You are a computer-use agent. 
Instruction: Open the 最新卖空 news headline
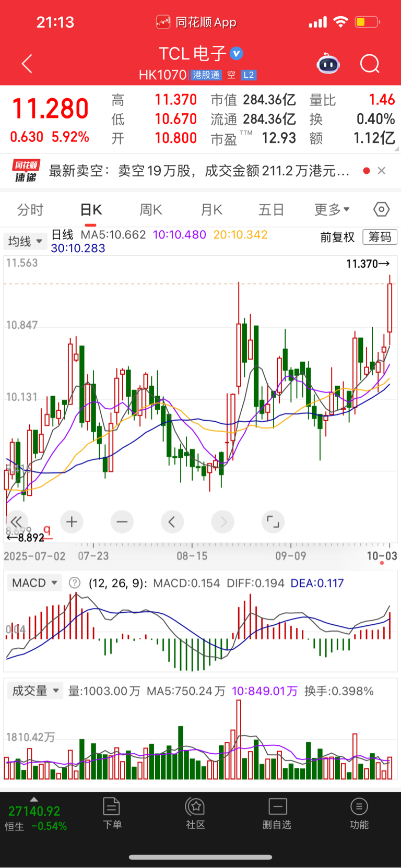coord(199,171)
